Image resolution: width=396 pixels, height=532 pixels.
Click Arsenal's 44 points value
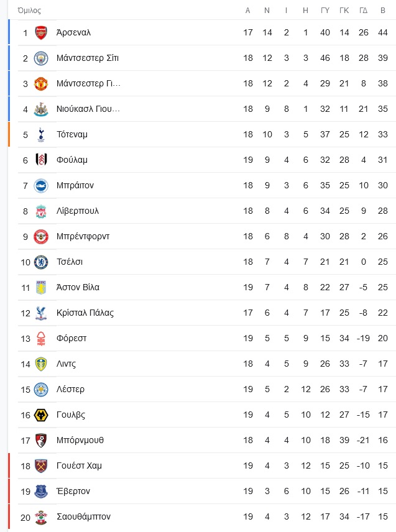click(x=383, y=32)
